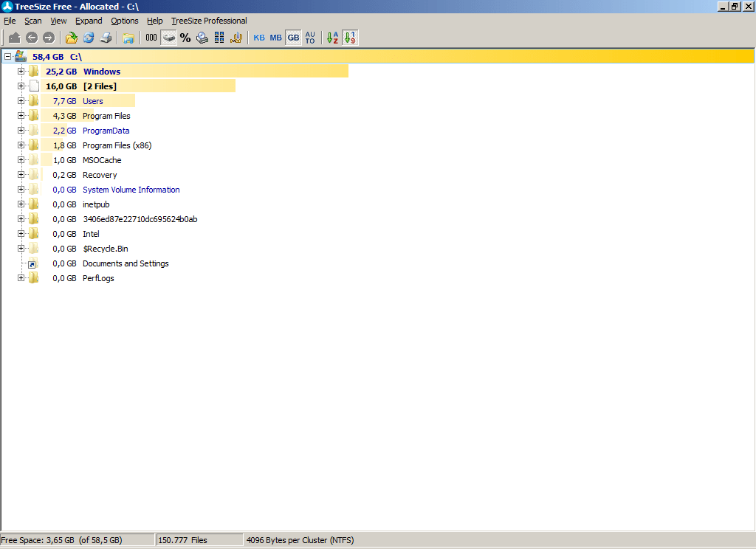
Task: Expand the $Recycle.Bin node
Action: click(x=21, y=248)
